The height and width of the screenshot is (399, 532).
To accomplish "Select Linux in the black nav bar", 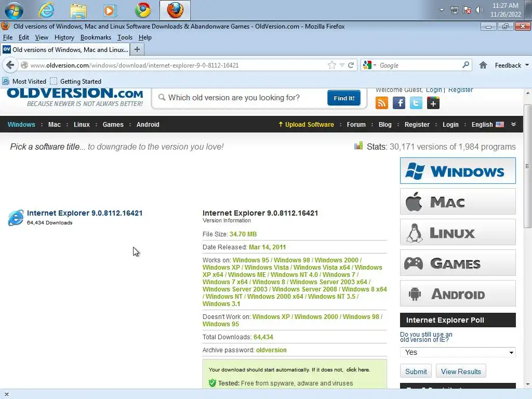I will tap(82, 125).
